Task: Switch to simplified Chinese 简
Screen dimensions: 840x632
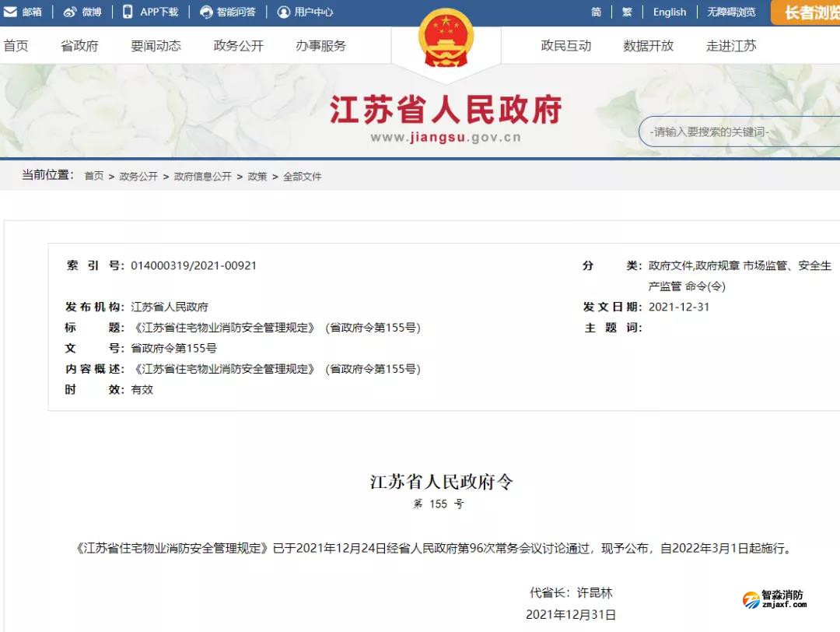Action: (596, 12)
